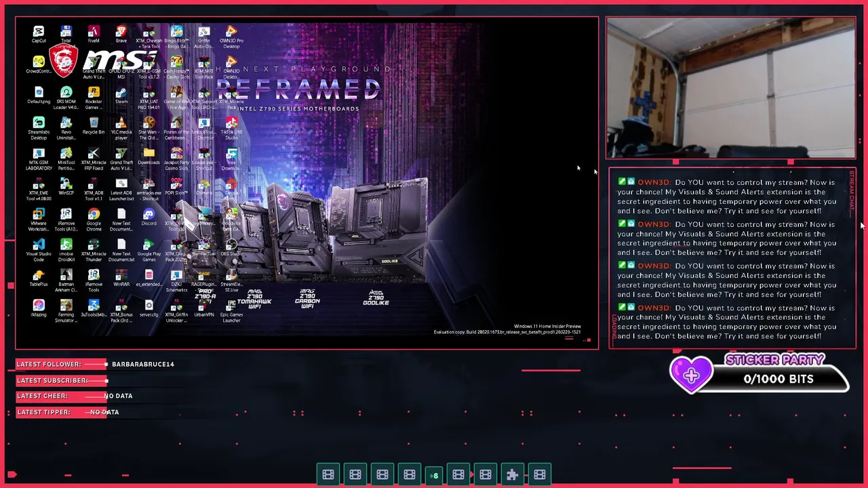The height and width of the screenshot is (488, 868).
Task: Launch FiveM from the desktop
Action: click(x=94, y=35)
